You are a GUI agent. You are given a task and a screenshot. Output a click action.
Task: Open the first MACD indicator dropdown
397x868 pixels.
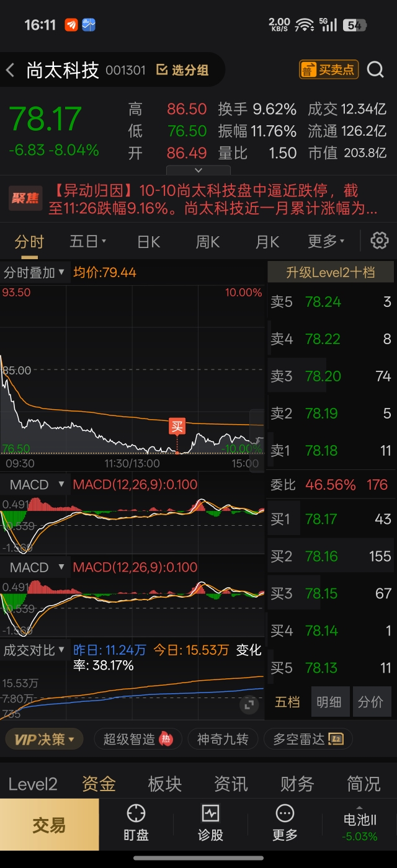[35, 484]
